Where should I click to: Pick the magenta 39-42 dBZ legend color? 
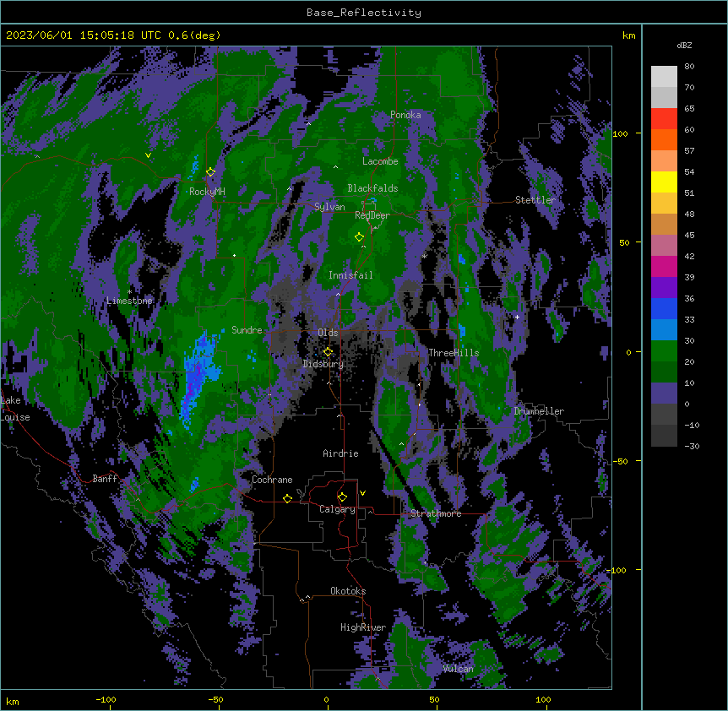[x=664, y=266]
